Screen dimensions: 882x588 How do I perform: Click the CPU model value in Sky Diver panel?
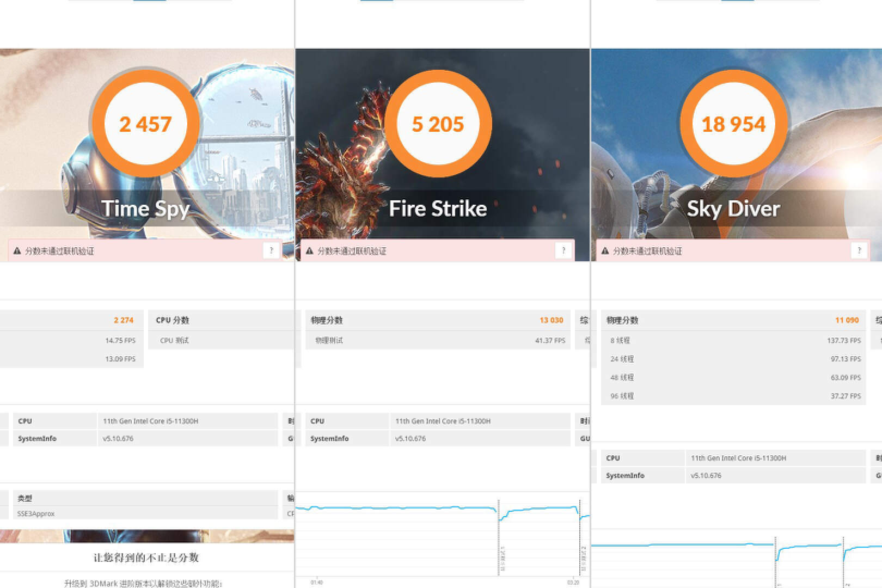(x=738, y=458)
